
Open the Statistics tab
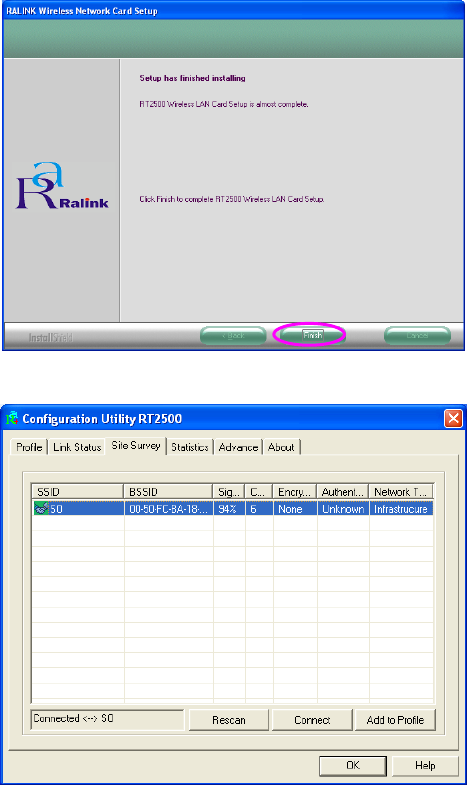pos(190,447)
